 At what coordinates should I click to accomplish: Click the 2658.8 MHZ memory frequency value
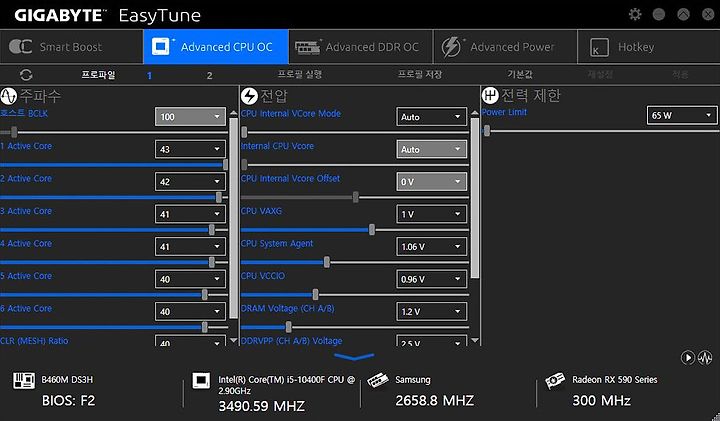click(434, 401)
